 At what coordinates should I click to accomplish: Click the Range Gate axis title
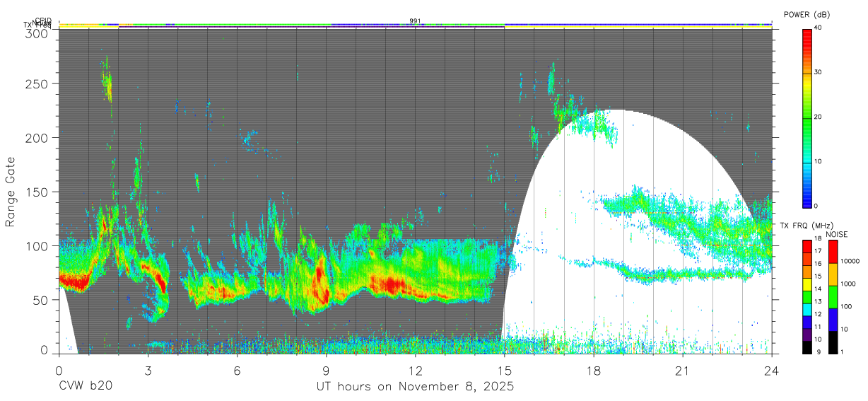(x=11, y=192)
